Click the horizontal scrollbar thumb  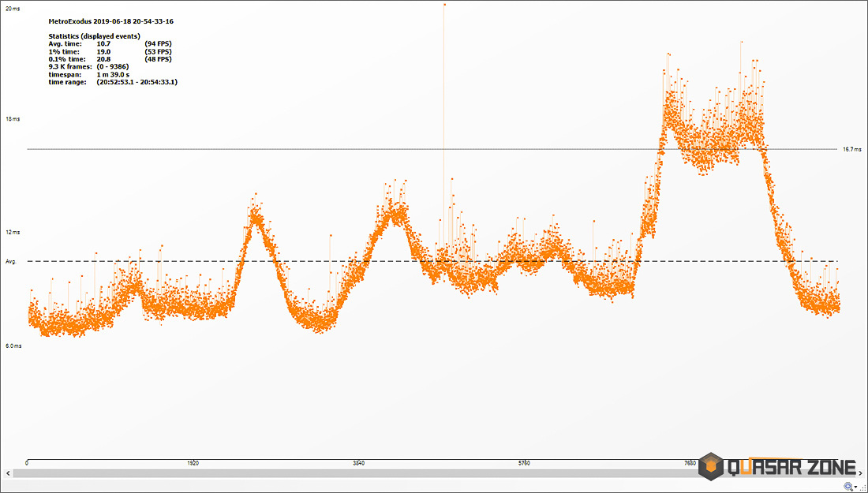click(434, 473)
